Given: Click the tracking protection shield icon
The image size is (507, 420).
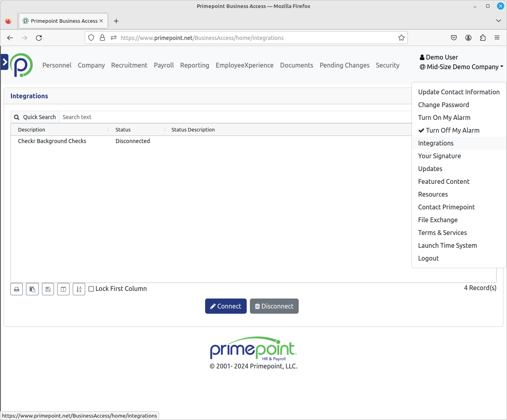Looking at the screenshot, I should pos(91,38).
